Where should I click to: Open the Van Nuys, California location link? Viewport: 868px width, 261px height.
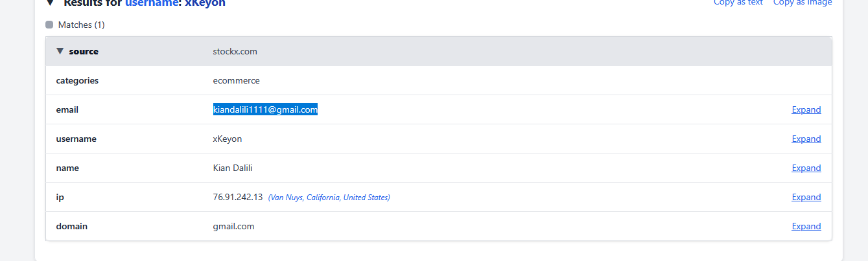(329, 198)
